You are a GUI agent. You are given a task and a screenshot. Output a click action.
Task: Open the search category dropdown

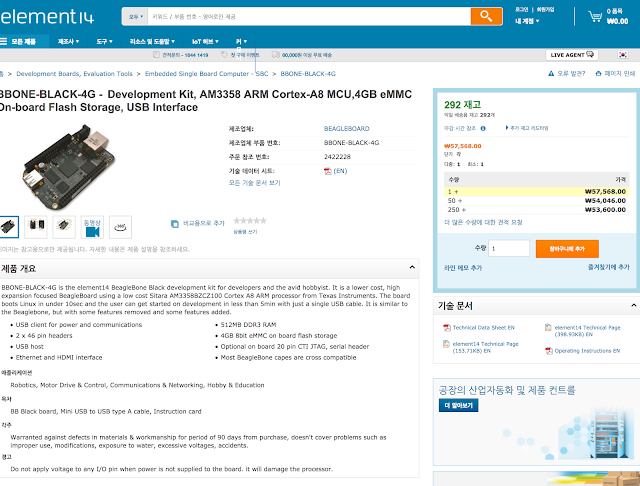tap(136, 17)
